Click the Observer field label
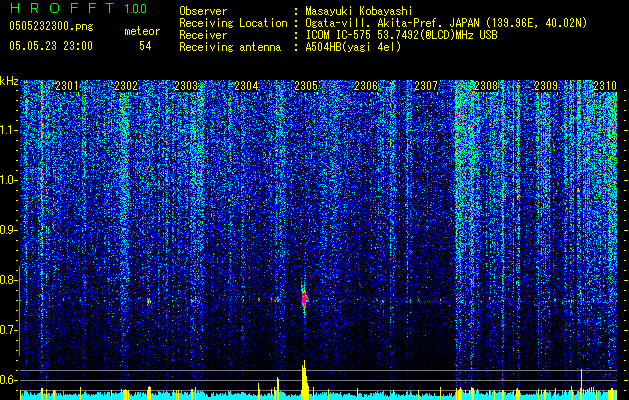The height and width of the screenshot is (400, 629). [203, 11]
